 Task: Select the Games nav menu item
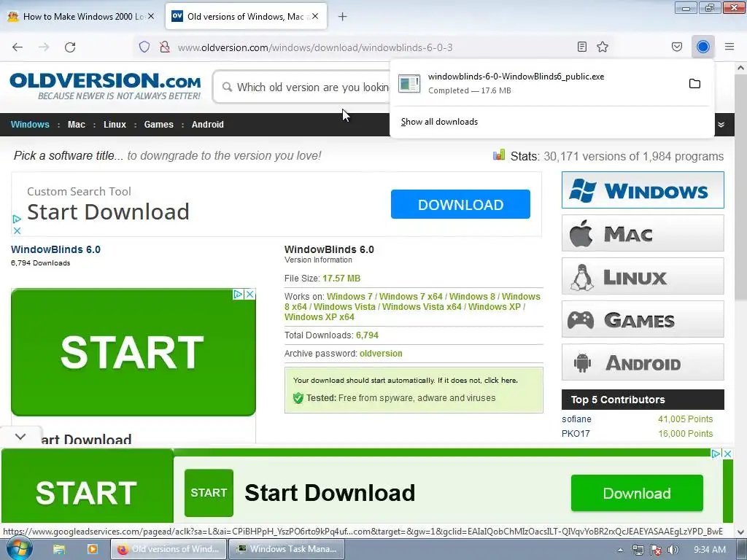158,125
